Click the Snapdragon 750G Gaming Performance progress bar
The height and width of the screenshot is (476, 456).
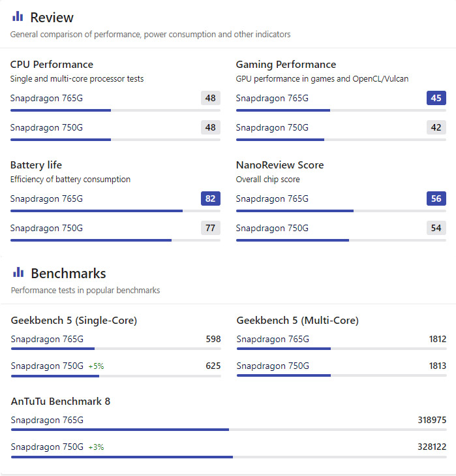(x=341, y=140)
